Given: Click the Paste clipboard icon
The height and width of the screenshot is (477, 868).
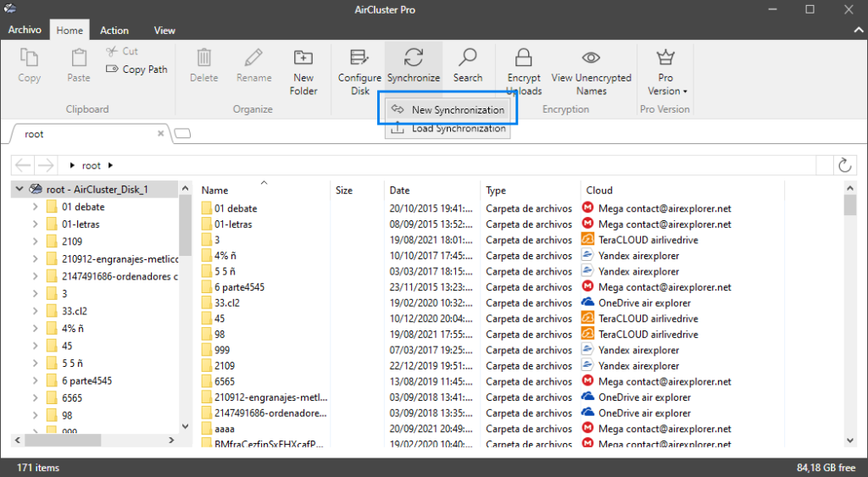Looking at the screenshot, I should point(79,58).
